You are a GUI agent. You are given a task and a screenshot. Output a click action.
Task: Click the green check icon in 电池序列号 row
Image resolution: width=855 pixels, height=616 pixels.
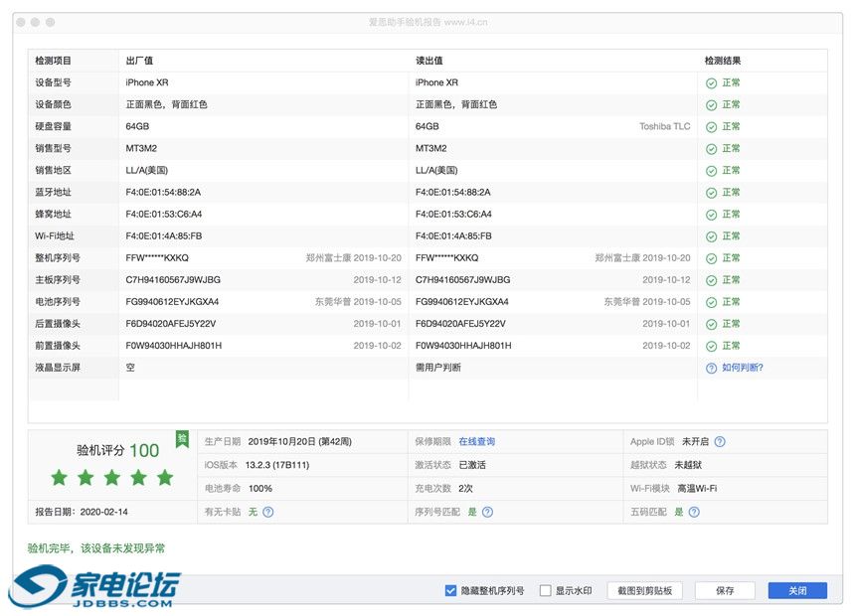pos(711,302)
